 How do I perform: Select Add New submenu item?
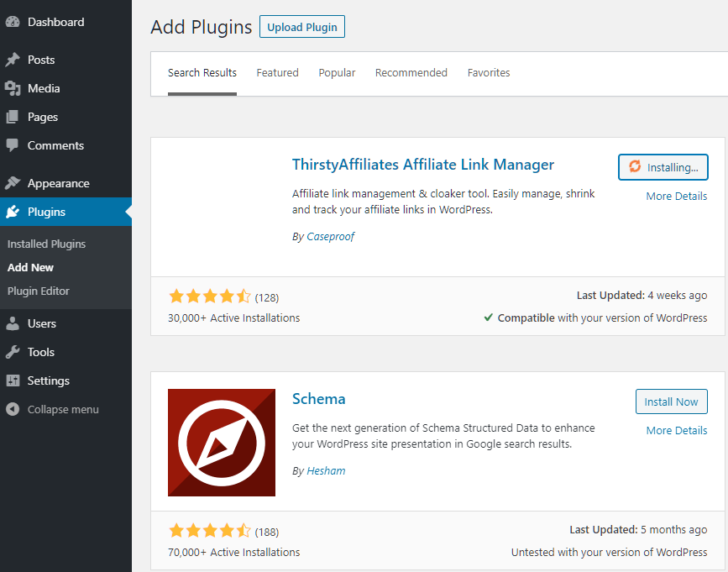point(30,267)
